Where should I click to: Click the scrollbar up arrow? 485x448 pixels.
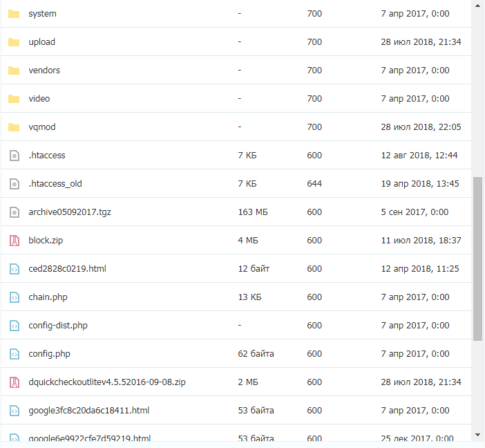478,6
